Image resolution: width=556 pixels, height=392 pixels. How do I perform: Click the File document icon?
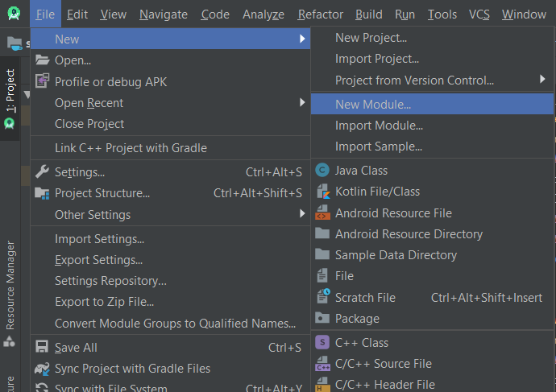pos(322,275)
